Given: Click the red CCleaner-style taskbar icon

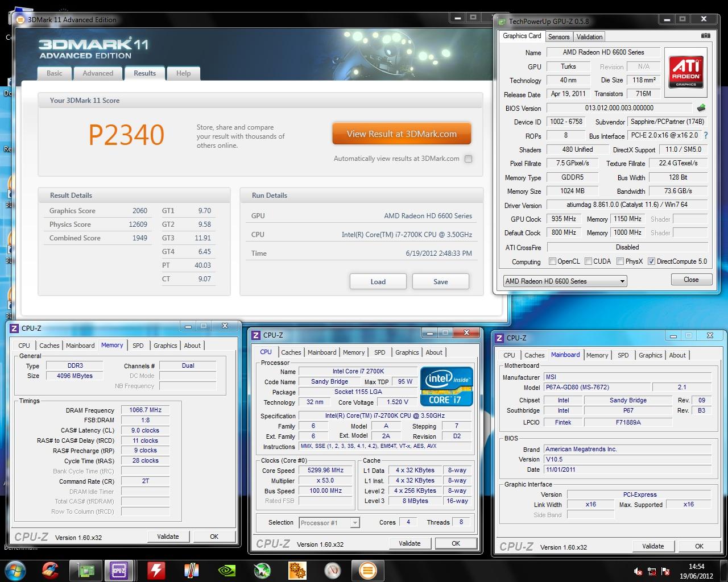Looking at the screenshot, I should [x=51, y=569].
